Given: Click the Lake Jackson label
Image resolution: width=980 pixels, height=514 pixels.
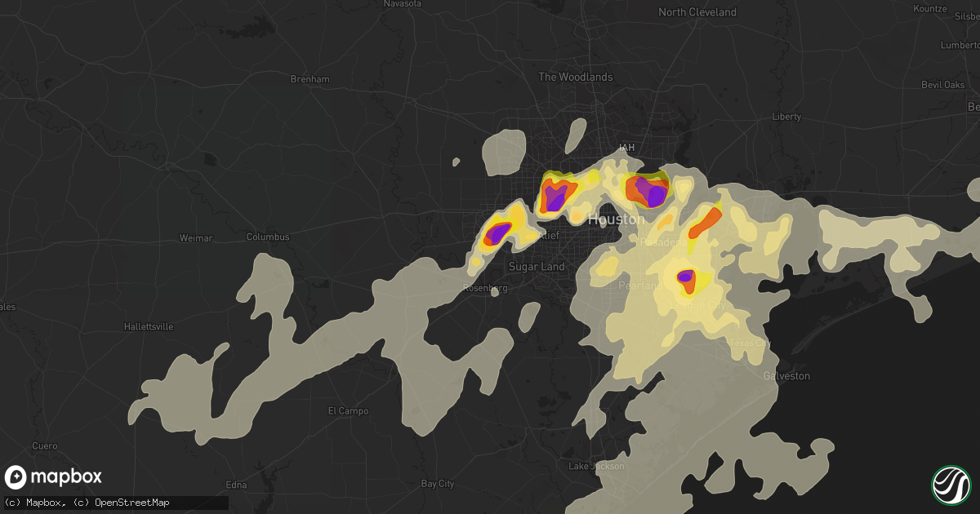Looking at the screenshot, I should [x=597, y=466].
